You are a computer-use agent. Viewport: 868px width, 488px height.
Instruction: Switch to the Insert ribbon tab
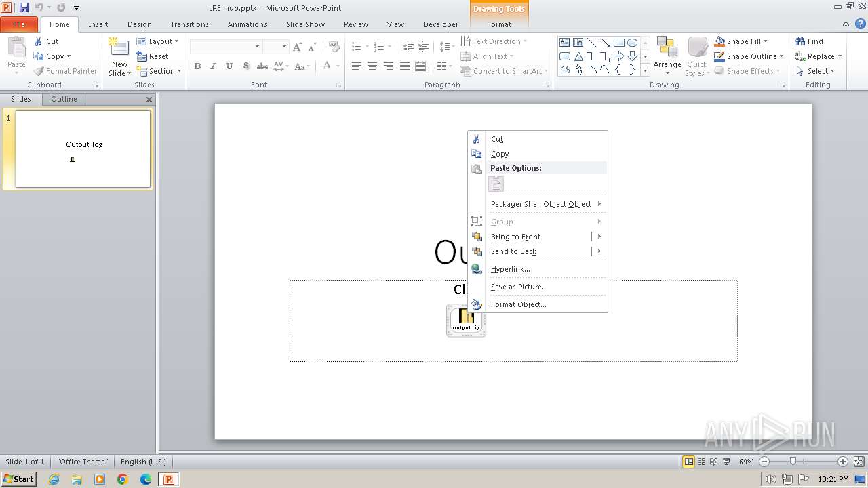98,24
